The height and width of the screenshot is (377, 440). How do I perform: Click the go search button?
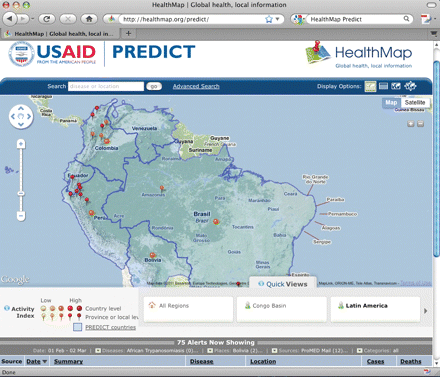pos(154,86)
